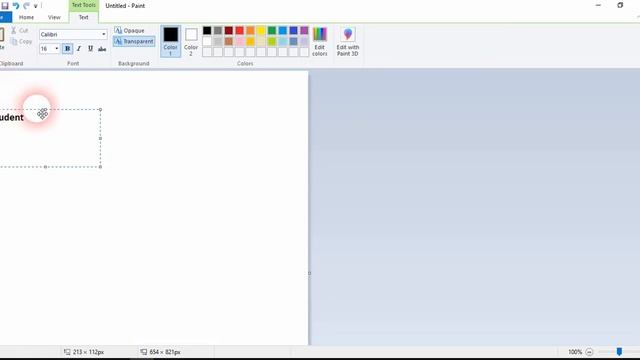
Task: Pick the dark red color swatch
Action: coord(229,31)
